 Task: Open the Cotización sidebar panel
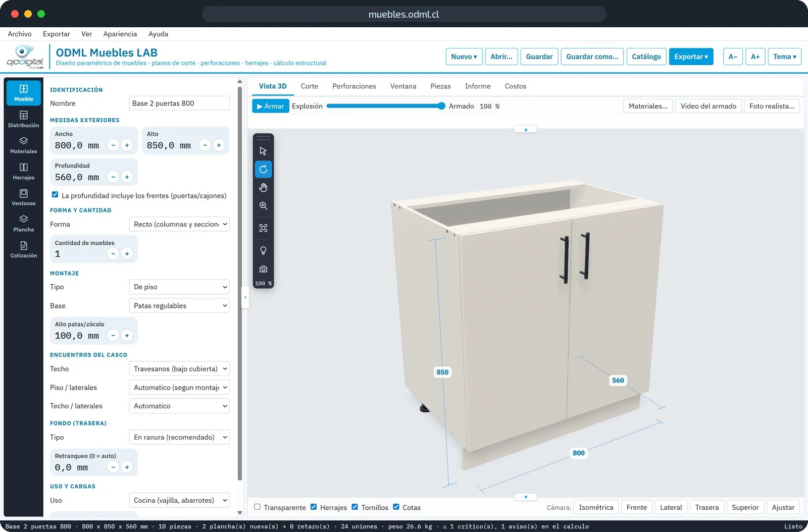pos(24,250)
